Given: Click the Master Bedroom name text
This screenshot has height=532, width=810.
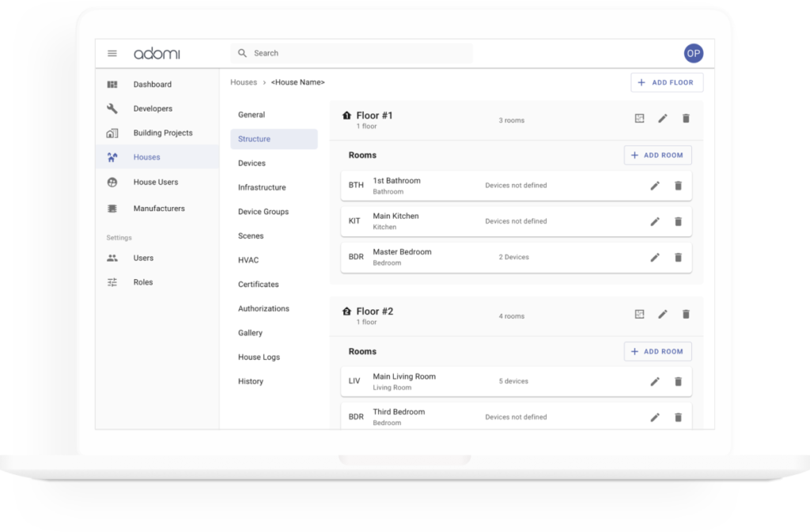Looking at the screenshot, I should [x=402, y=252].
